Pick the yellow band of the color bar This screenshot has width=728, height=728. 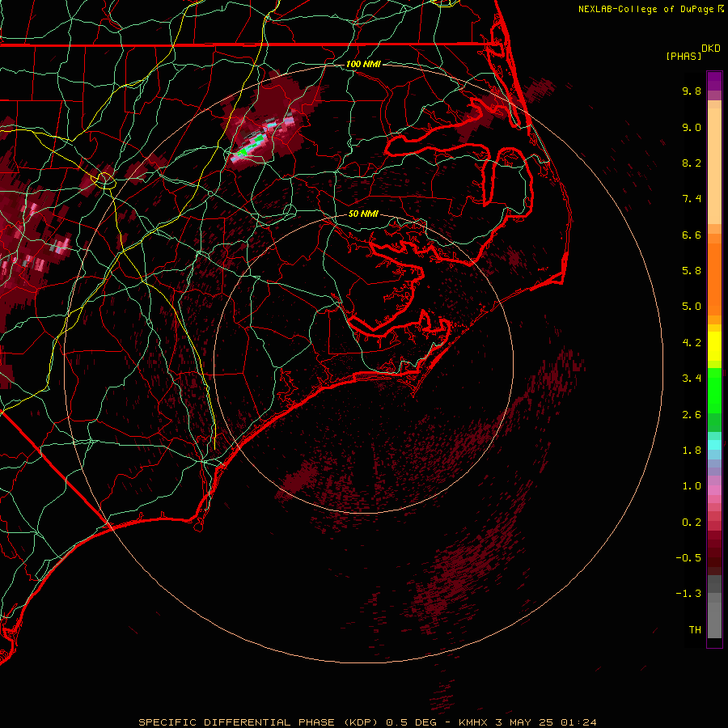tap(714, 346)
